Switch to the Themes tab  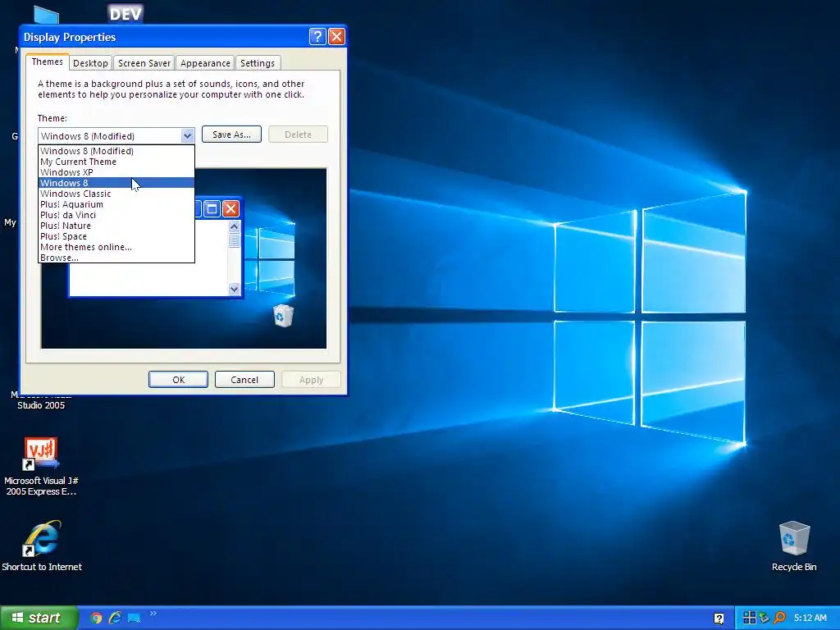47,62
